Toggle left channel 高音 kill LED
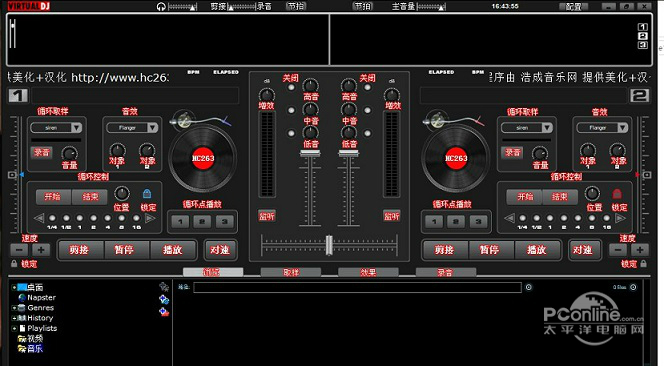Image resolution: width=664 pixels, height=366 pixels. 291,87
